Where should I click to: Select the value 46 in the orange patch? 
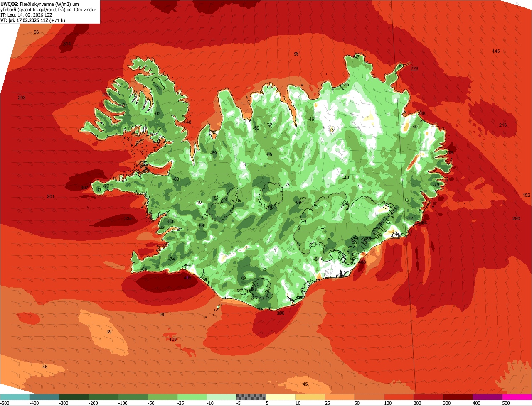click(x=45, y=367)
